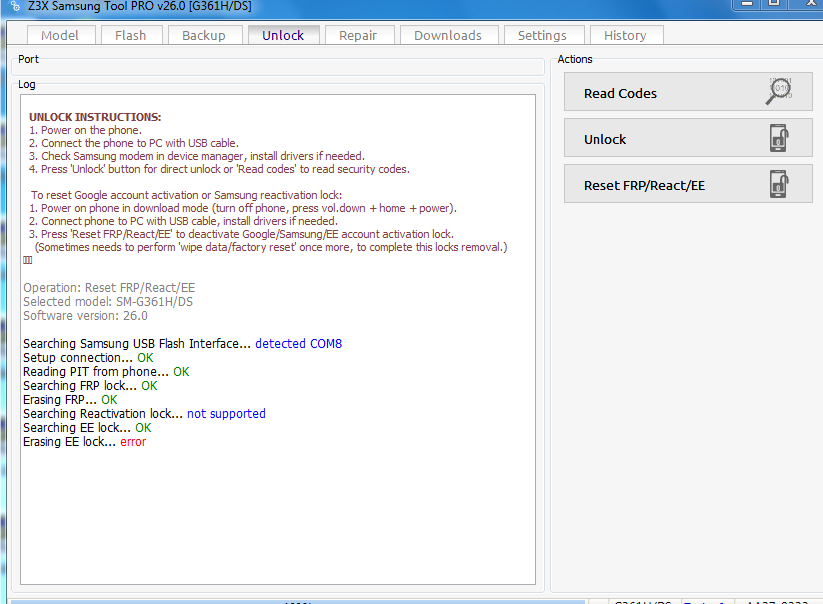Go to the Repair tab
Image resolution: width=823 pixels, height=604 pixels.
click(358, 35)
